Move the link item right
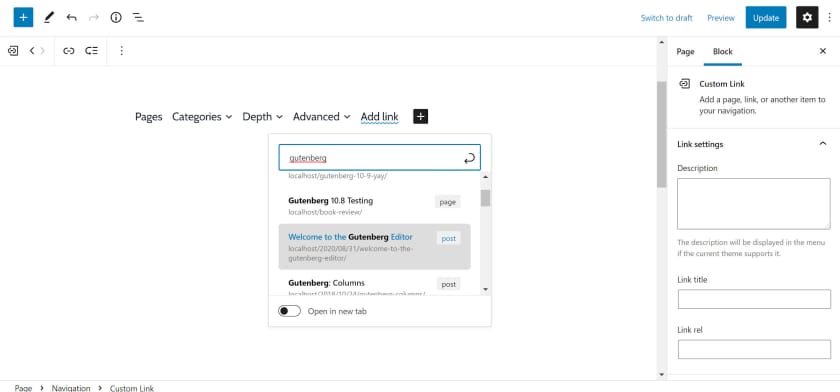 (x=42, y=51)
